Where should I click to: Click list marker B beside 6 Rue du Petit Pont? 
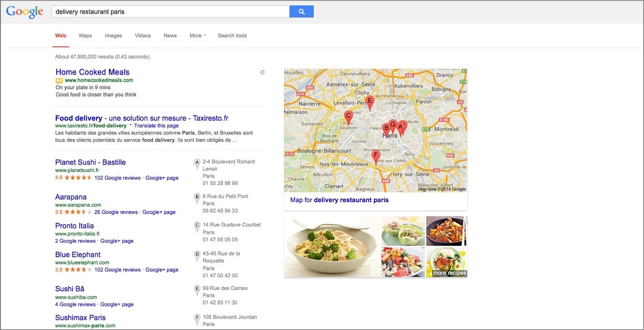(x=197, y=198)
